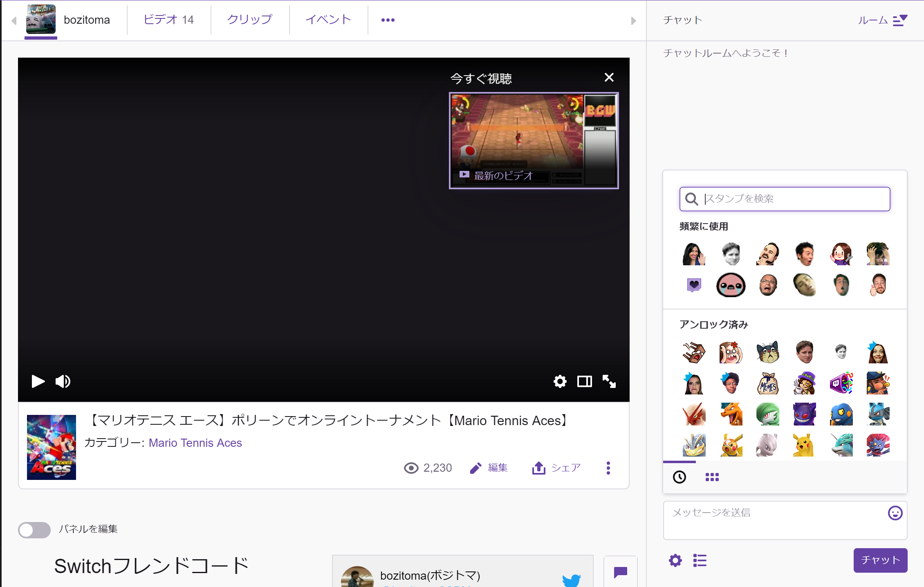The height and width of the screenshot is (587, 924).
Task: Select the Pikachu emote
Action: click(x=803, y=445)
